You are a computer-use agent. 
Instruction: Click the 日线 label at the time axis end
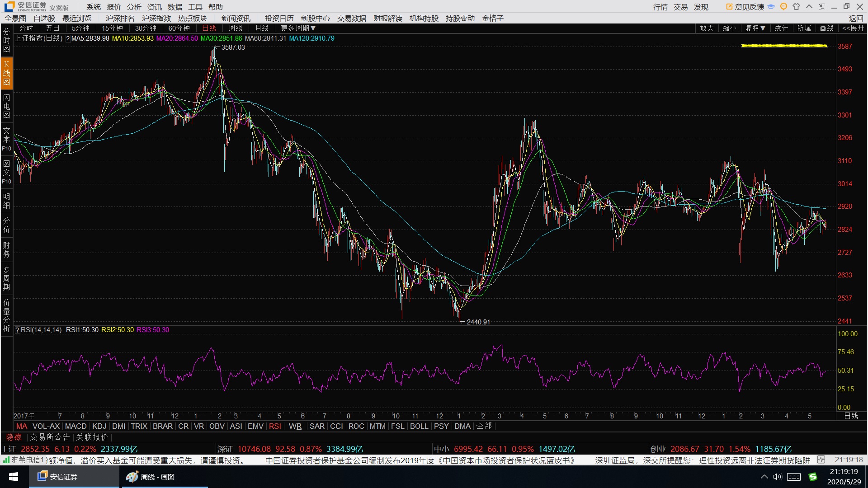click(851, 416)
